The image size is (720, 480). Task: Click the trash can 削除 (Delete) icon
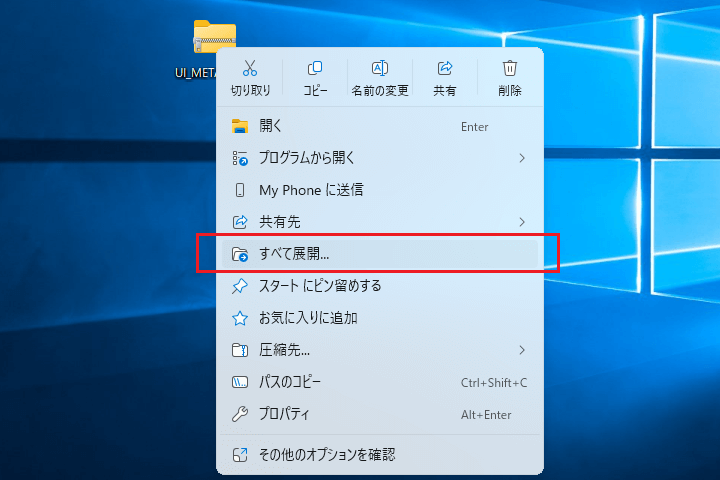pyautogui.click(x=510, y=69)
